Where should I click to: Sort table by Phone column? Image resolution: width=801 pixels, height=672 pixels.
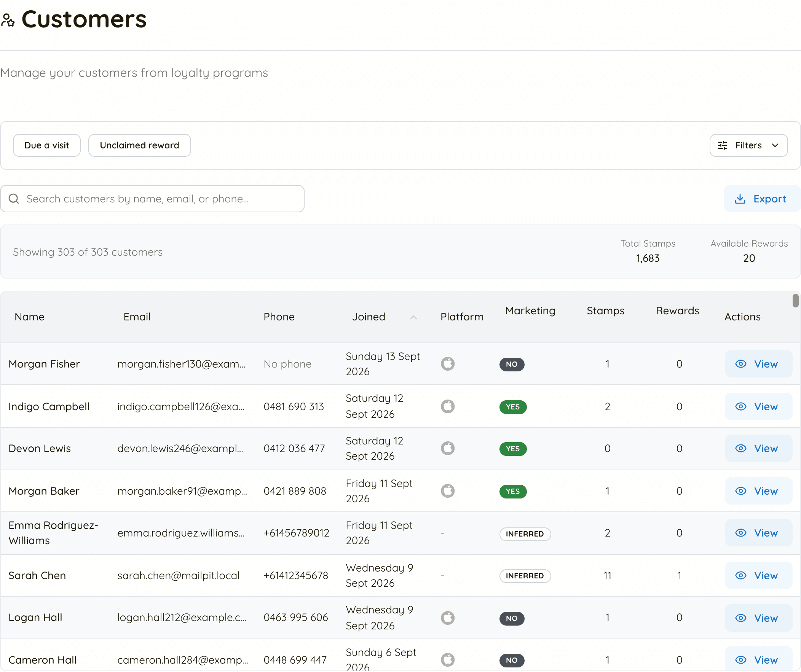coord(279,317)
